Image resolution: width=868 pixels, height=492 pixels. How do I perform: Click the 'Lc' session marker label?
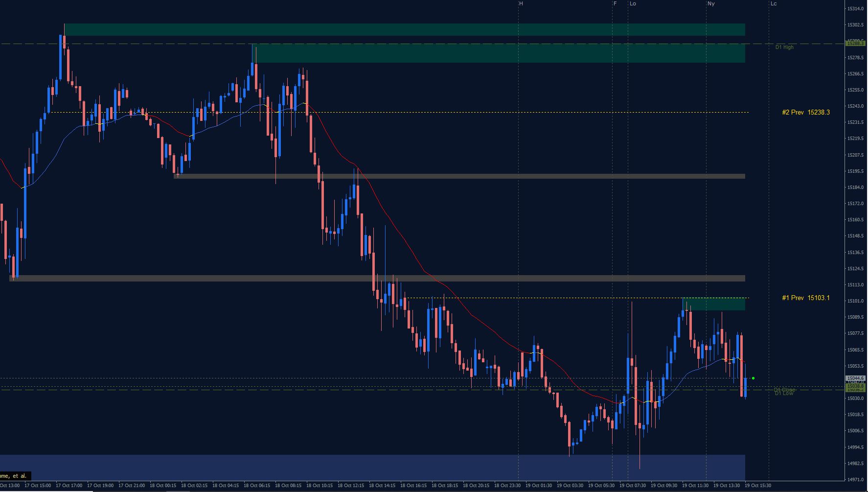click(x=774, y=3)
